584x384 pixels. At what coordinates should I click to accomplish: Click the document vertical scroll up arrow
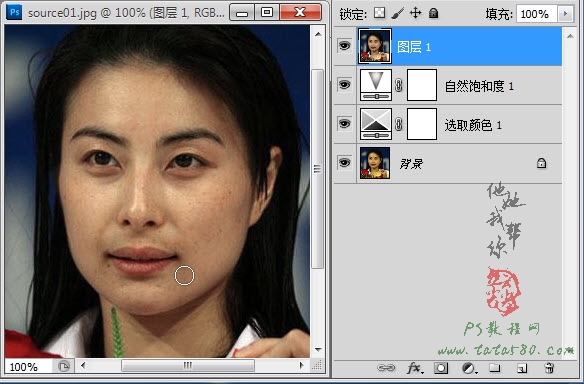(318, 34)
